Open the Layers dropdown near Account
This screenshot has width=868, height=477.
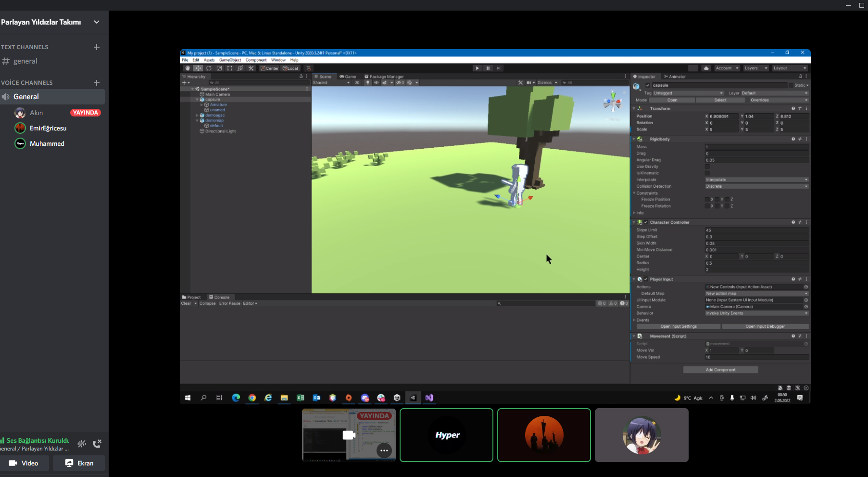pyautogui.click(x=755, y=68)
